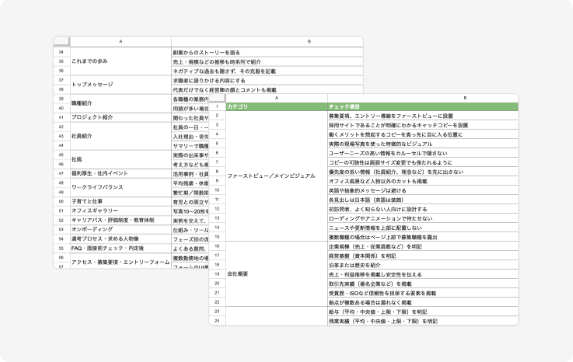Click select-all corner of back sheet

click(x=62, y=41)
